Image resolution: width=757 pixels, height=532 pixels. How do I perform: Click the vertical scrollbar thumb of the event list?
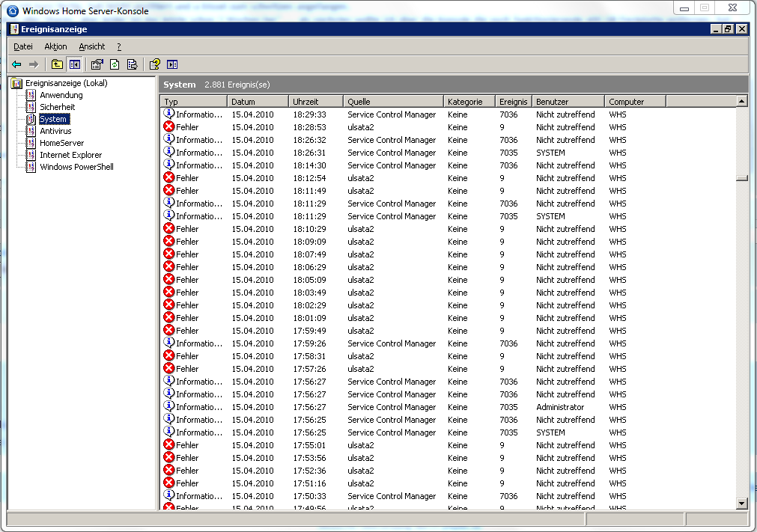[742, 178]
